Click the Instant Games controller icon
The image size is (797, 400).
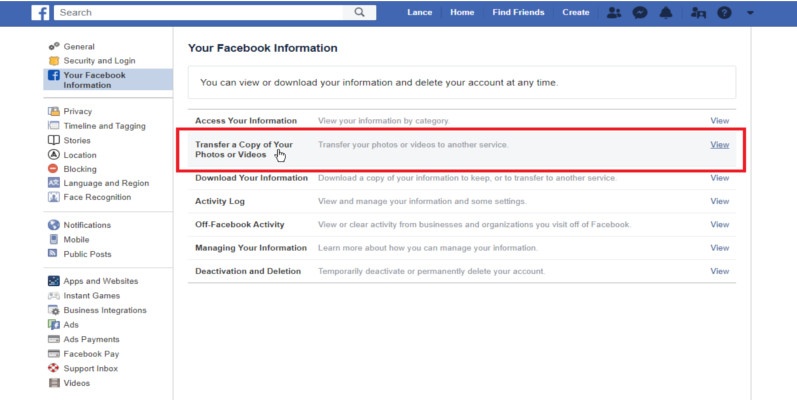pyautogui.click(x=54, y=295)
